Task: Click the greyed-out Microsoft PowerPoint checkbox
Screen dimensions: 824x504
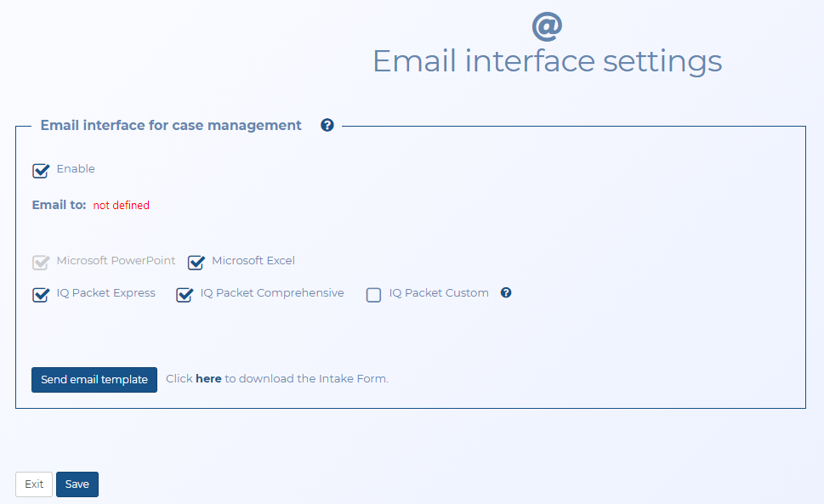Action: 40,263
